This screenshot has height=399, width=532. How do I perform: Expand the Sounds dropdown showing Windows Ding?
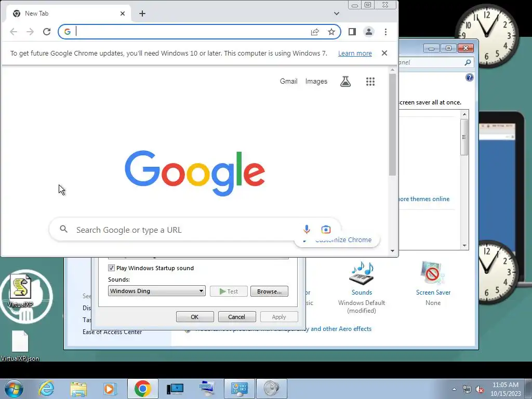pyautogui.click(x=157, y=291)
